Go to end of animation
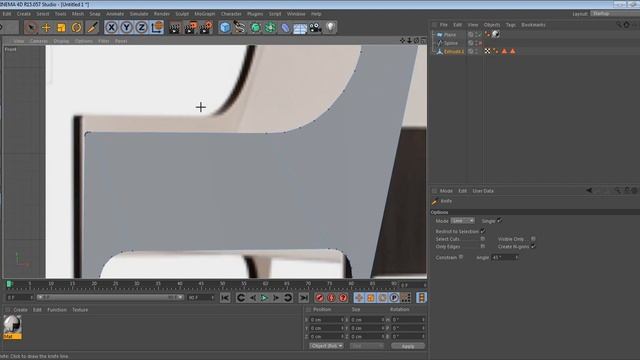The height and width of the screenshot is (360, 640). click(304, 298)
